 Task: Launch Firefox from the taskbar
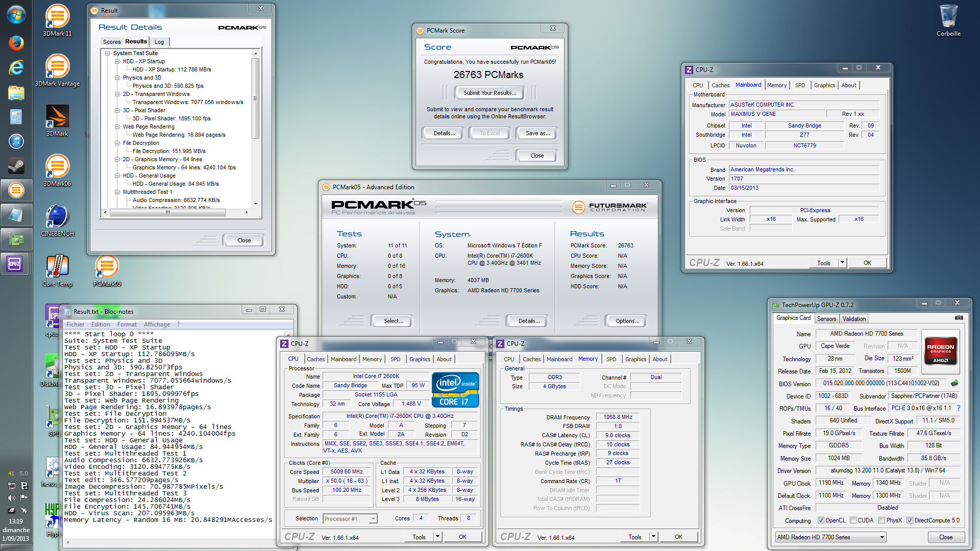tap(16, 43)
